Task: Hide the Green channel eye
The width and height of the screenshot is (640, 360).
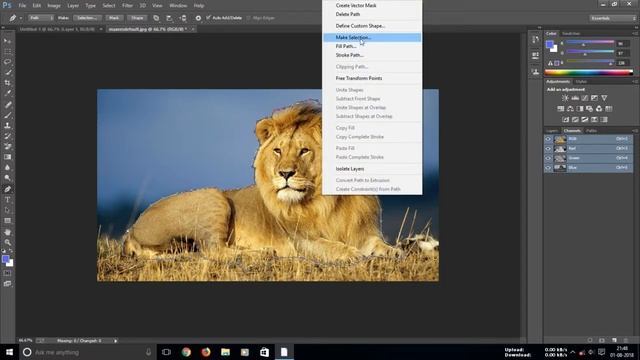Action: tap(548, 158)
